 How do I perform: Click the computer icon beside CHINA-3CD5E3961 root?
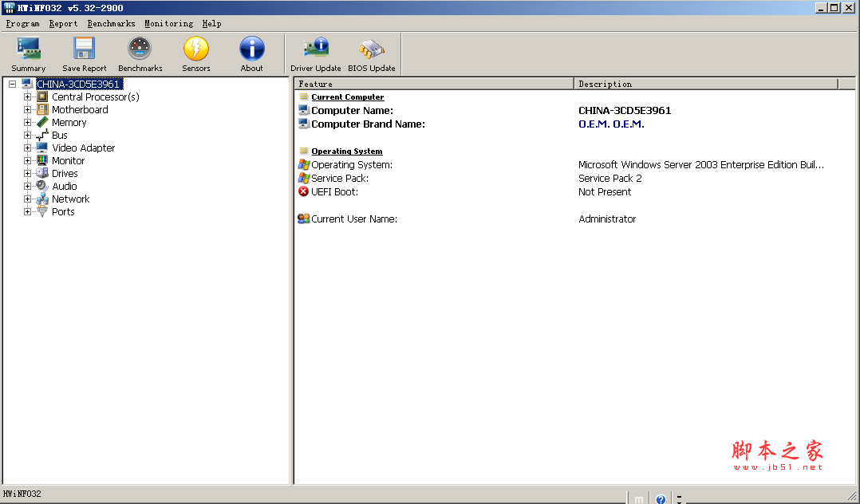click(27, 84)
